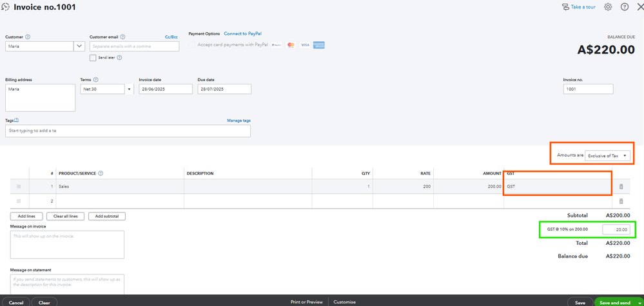Viewport: 644px width, 306px height.
Task: Click the empty product cell in line 2
Action: [x=120, y=201]
